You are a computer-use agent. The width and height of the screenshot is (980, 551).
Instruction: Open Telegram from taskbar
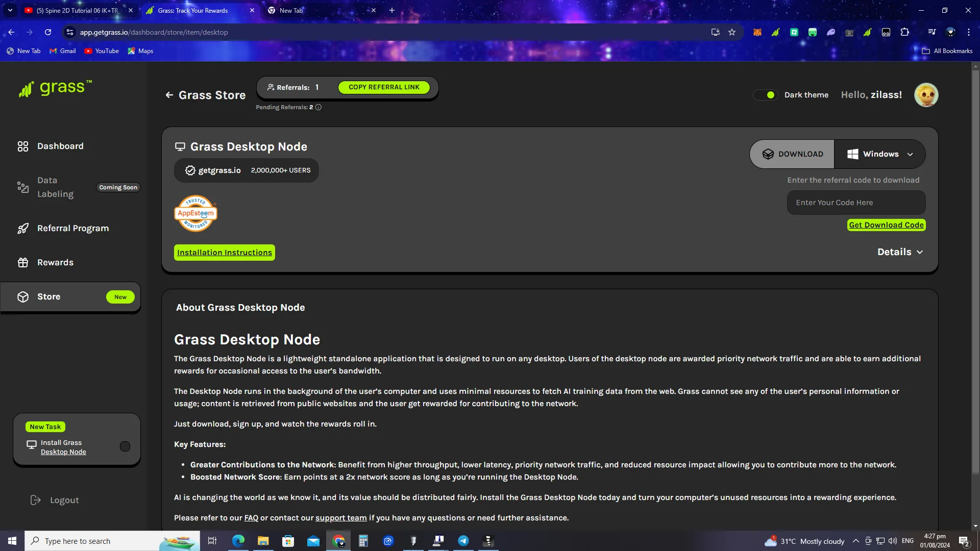pos(463,541)
